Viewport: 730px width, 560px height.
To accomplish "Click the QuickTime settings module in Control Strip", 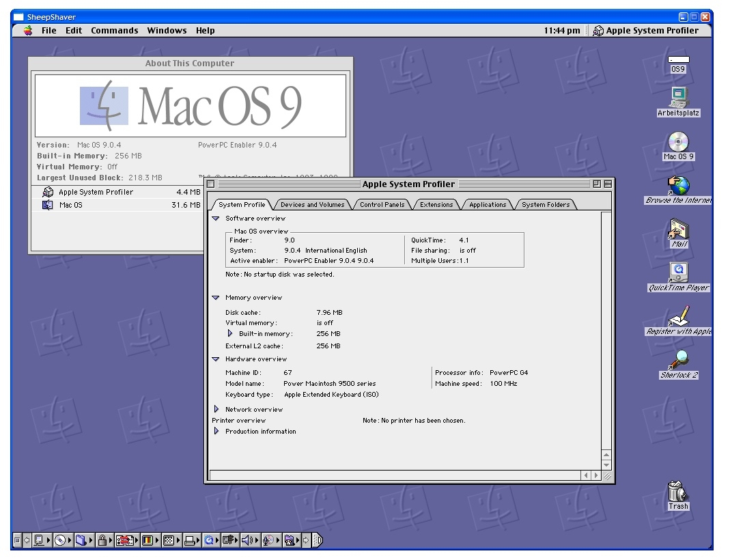I will 212,540.
